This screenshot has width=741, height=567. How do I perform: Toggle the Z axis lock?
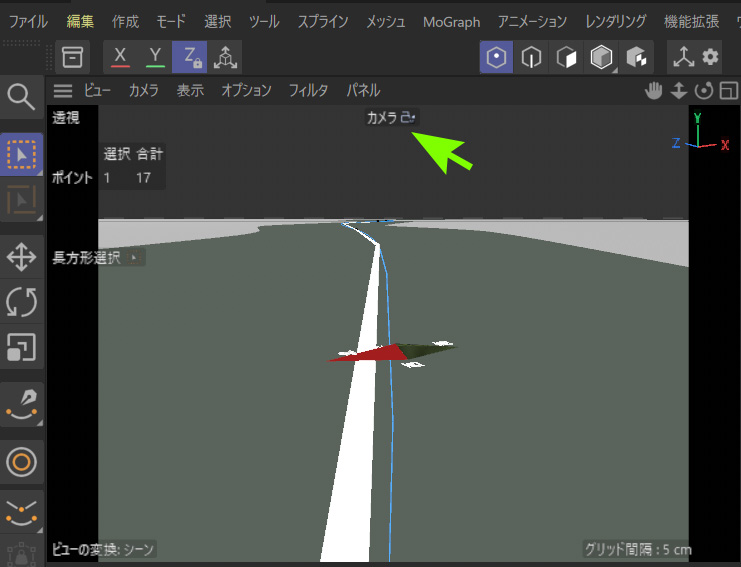[x=190, y=57]
